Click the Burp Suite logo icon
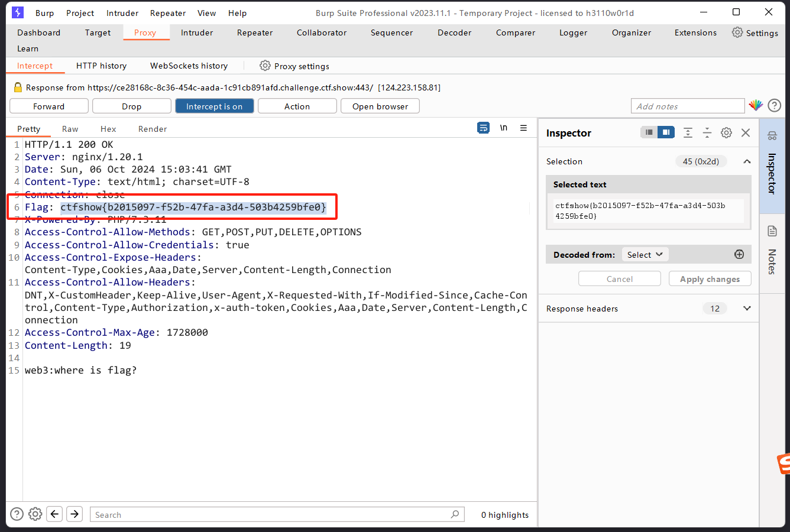Screen dimensions: 790x532 (18, 12)
